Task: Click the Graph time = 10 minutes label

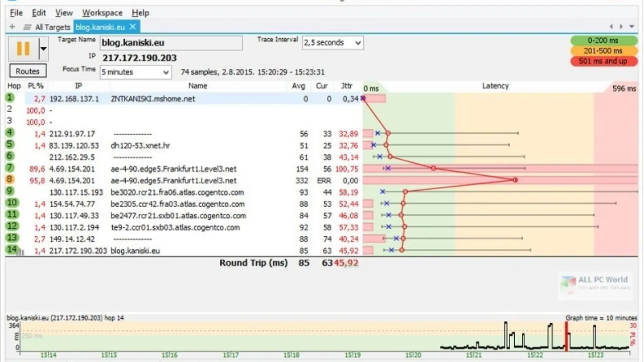Action: [601, 318]
